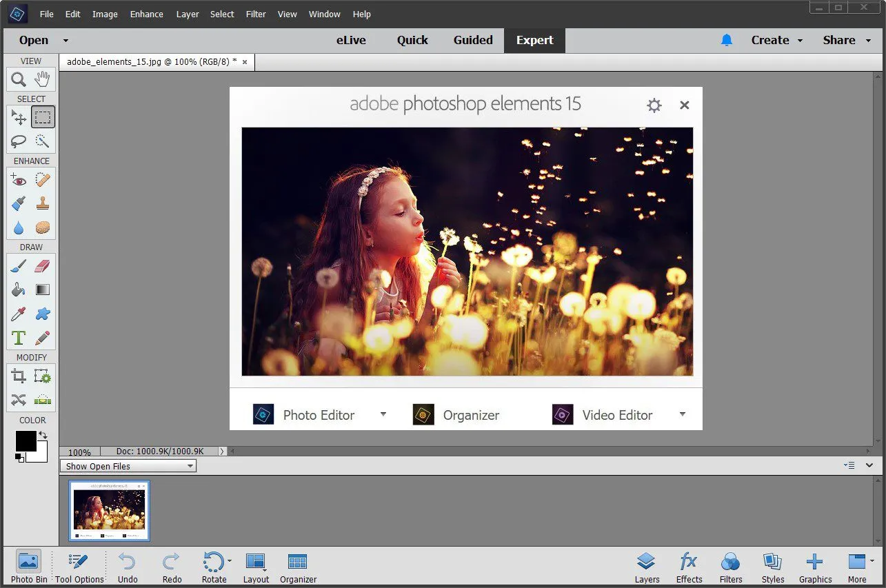Launch the Organizer from the welcome dialog
The image size is (886, 588).
[470, 414]
